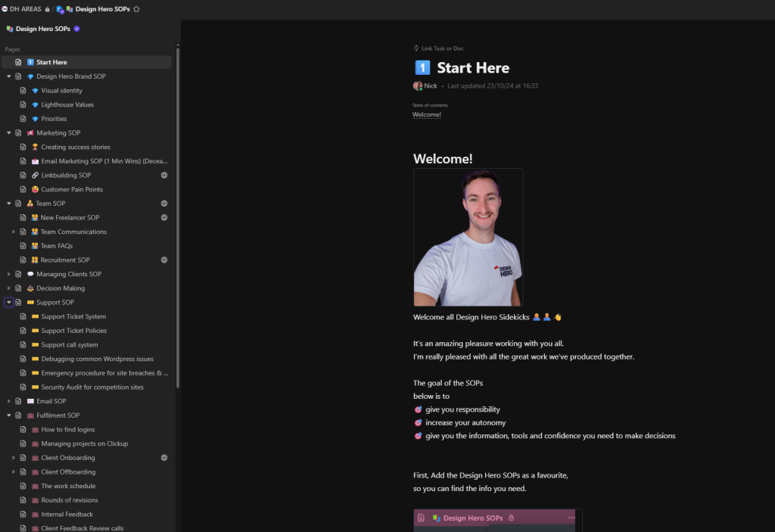Jump to Welcome! in table of contents
Screen dimensions: 775x532
point(426,115)
